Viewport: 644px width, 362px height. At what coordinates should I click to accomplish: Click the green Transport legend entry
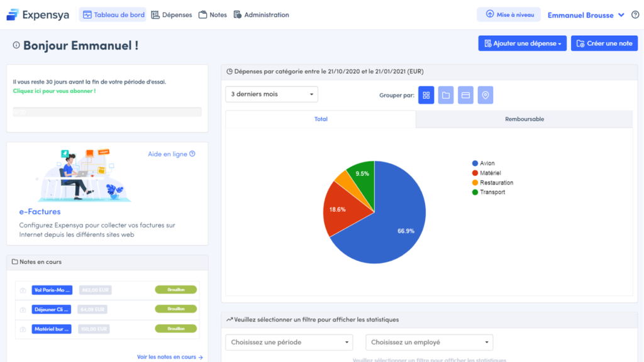pos(488,192)
